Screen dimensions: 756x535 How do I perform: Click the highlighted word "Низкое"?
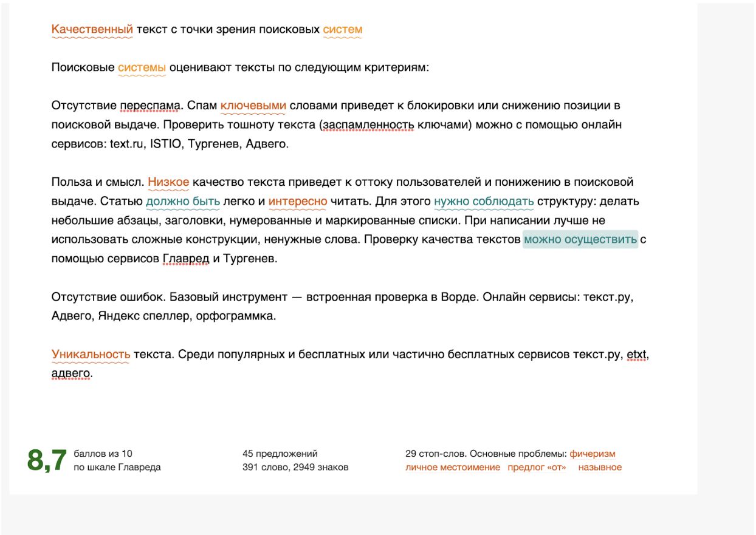click(168, 182)
